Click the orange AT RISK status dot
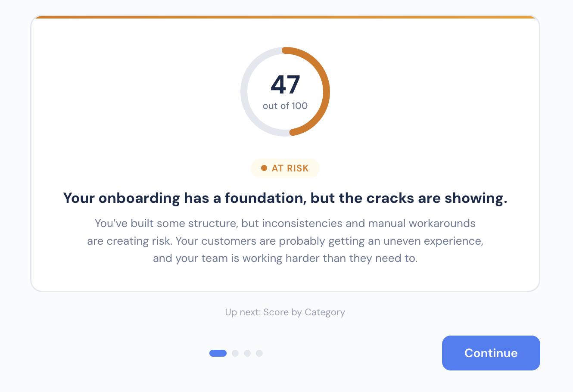 pyautogui.click(x=265, y=168)
